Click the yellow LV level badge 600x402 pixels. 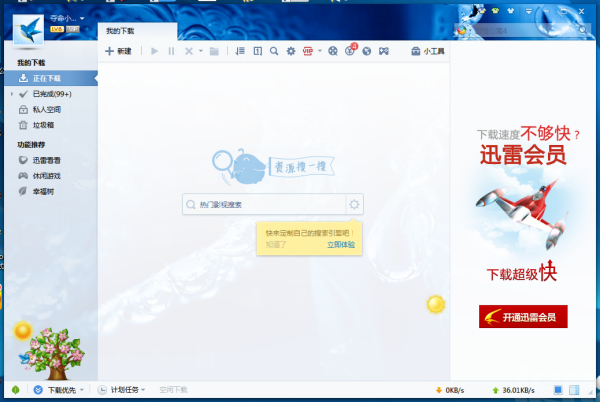[57, 29]
